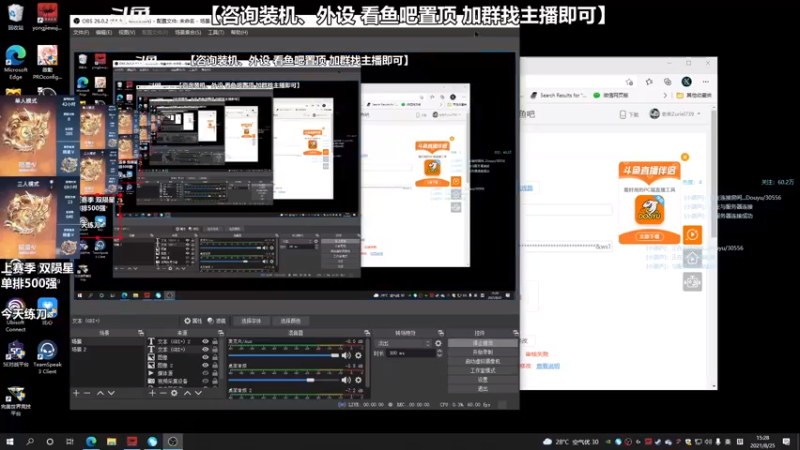Toggle visibility of 图像 2 source
800x450 pixels.
click(x=205, y=365)
